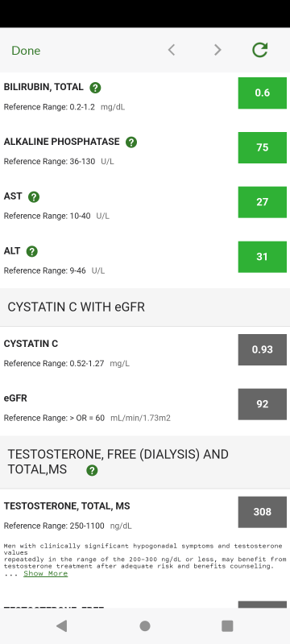Open help for Bilirubin, Total
Viewport: 290px width, 644px height.
click(95, 88)
